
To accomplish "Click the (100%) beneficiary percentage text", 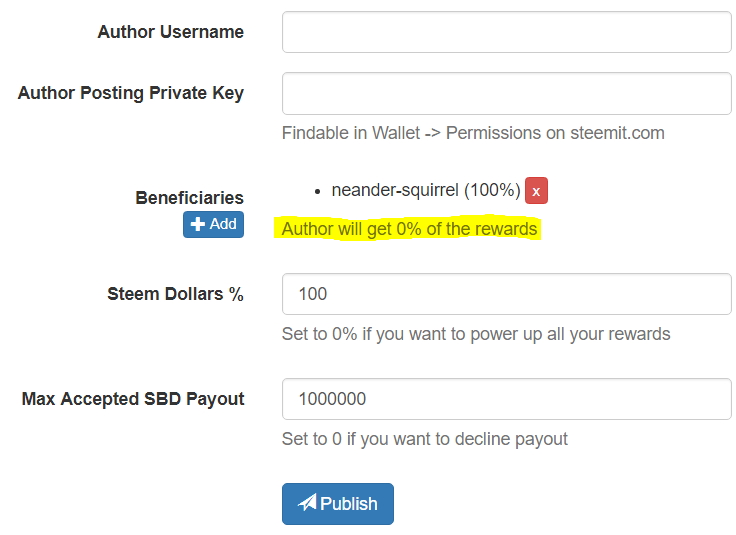I will coord(492,190).
